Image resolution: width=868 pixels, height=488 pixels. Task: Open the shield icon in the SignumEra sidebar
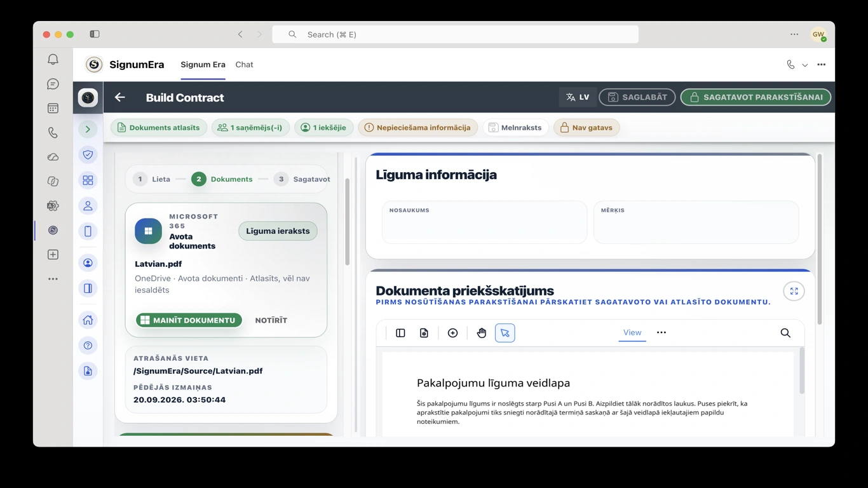pyautogui.click(x=88, y=154)
